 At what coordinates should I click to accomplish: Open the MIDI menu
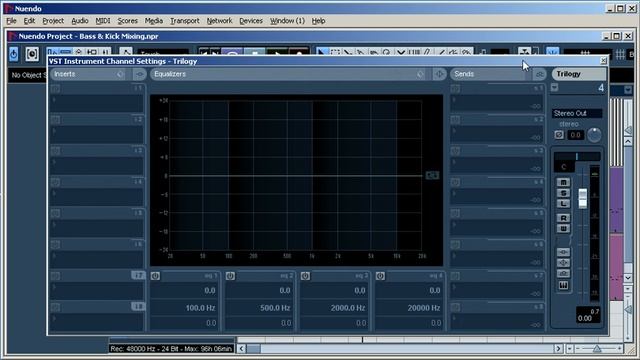coord(103,21)
